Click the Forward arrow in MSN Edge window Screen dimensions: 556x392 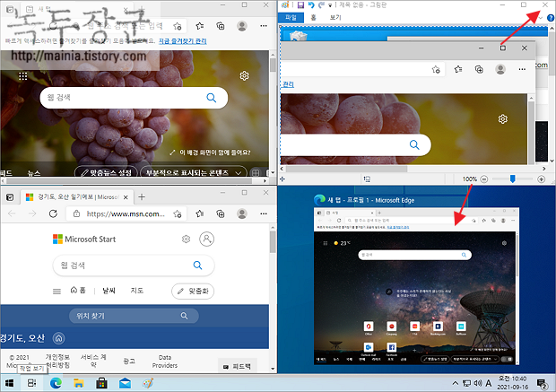(32, 213)
